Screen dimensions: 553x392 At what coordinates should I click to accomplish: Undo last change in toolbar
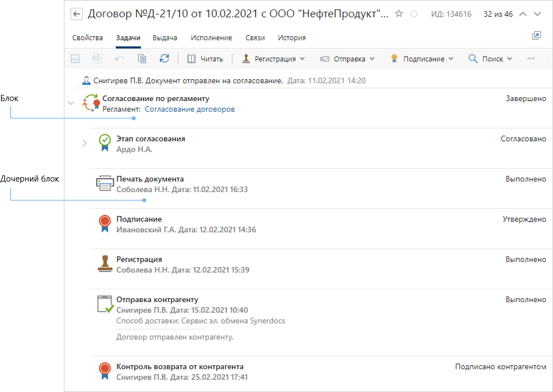[119, 58]
